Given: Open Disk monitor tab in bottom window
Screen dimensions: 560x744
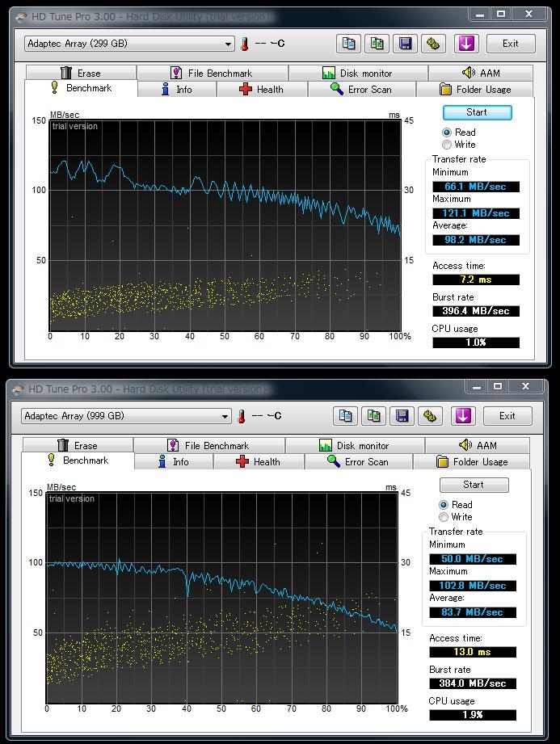Looking at the screenshot, I should point(355,446).
